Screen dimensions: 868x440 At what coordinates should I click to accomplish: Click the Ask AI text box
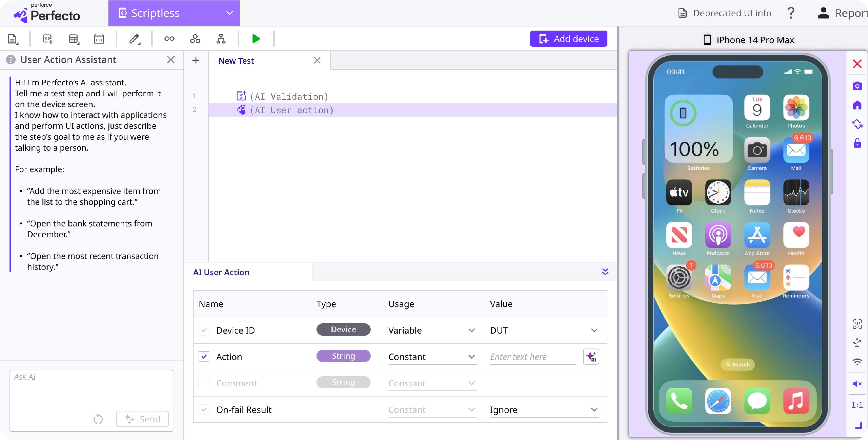click(91, 401)
